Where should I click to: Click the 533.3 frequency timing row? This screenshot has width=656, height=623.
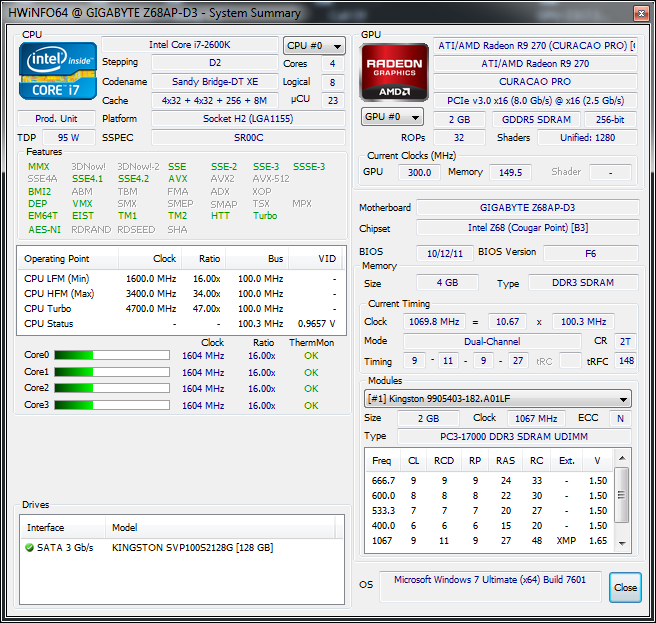(x=489, y=511)
